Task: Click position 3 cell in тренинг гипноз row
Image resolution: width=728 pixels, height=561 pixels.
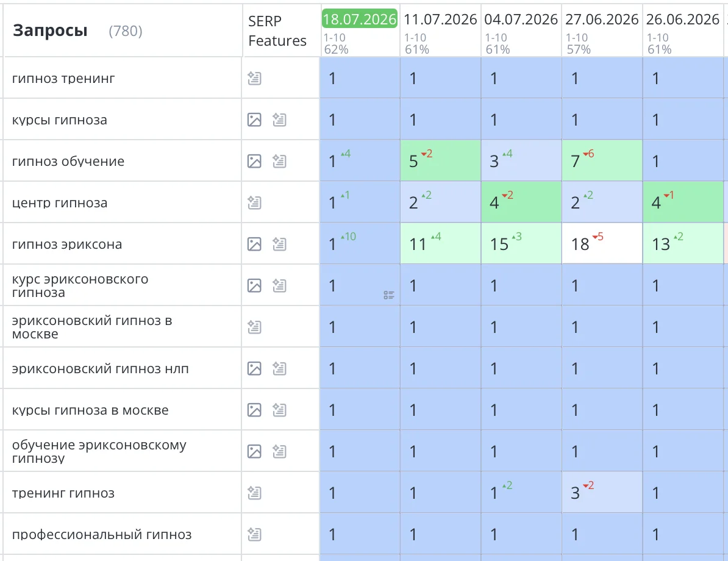Action: click(x=602, y=492)
